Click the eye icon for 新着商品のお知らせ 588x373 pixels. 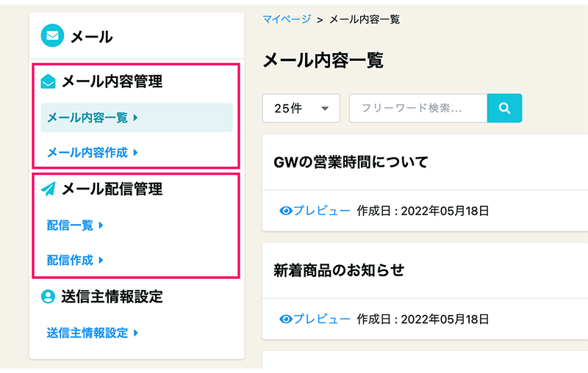tap(287, 319)
